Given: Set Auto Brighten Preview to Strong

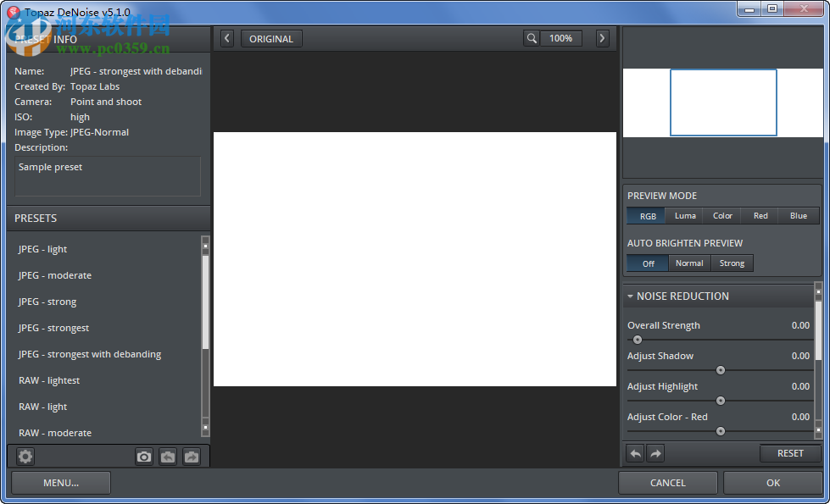Looking at the screenshot, I should coord(732,263).
